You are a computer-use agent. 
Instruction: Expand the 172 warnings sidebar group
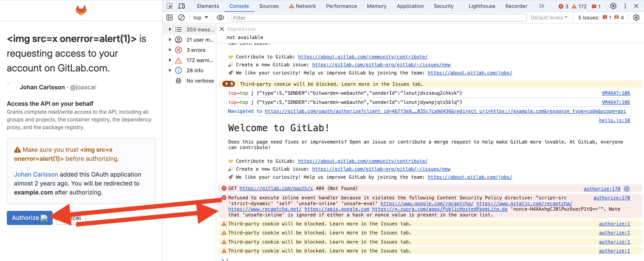pos(170,60)
